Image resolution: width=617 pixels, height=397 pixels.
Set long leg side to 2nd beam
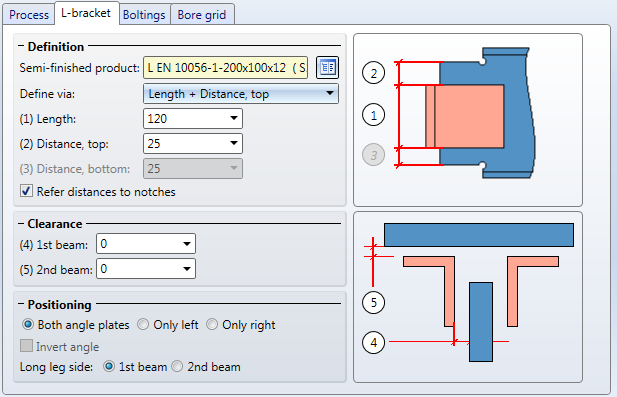pos(177,366)
